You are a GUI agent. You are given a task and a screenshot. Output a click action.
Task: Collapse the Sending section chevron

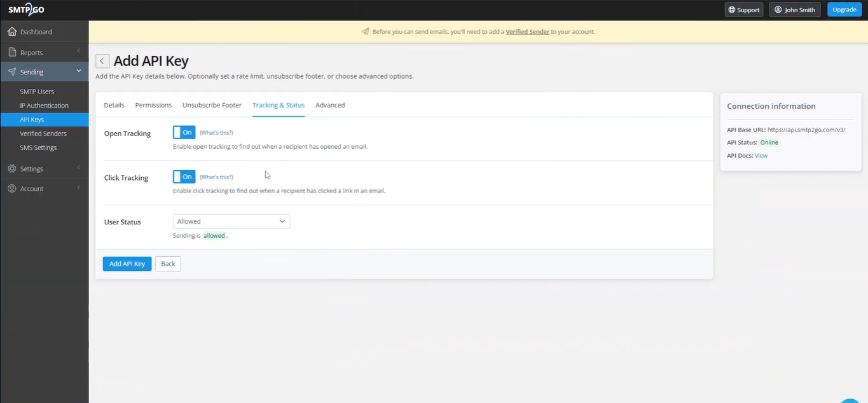coord(79,71)
